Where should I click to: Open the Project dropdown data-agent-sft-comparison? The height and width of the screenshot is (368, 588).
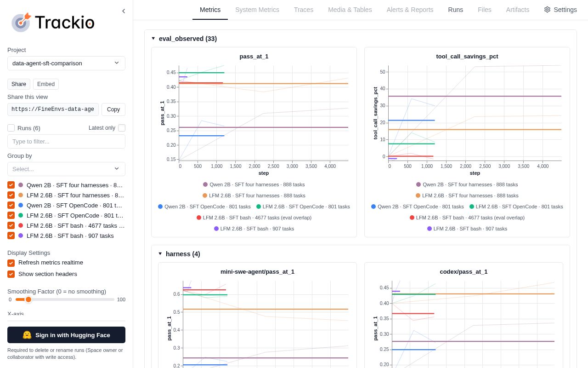pos(66,63)
